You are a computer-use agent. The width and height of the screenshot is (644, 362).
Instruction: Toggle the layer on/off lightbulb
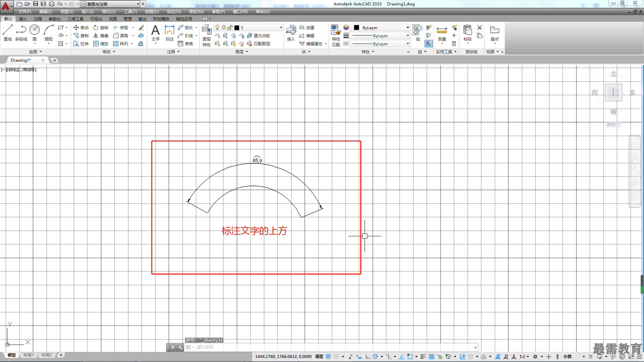(x=217, y=27)
